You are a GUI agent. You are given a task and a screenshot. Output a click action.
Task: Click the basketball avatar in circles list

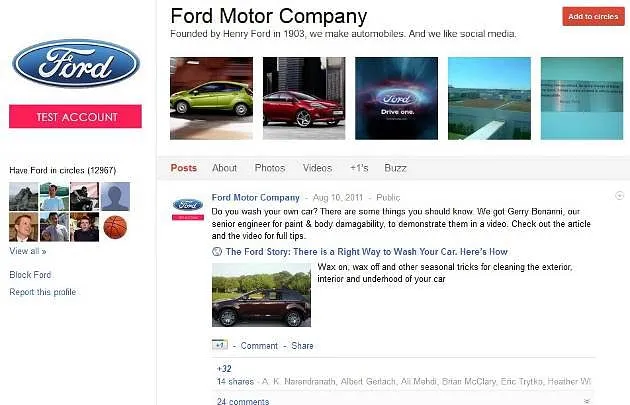coord(115,227)
